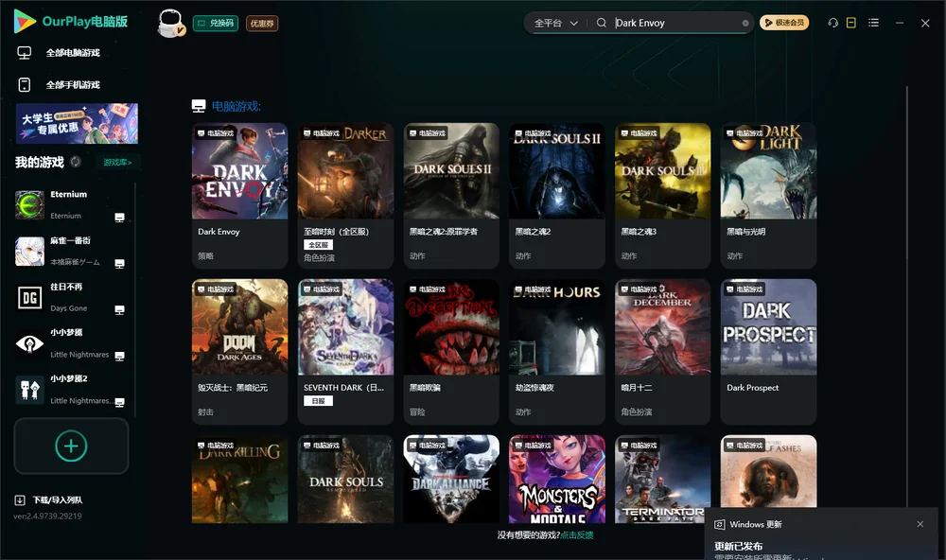Click the PC icon on the 麻雀一番街 row
The width and height of the screenshot is (946, 560).
(x=119, y=264)
